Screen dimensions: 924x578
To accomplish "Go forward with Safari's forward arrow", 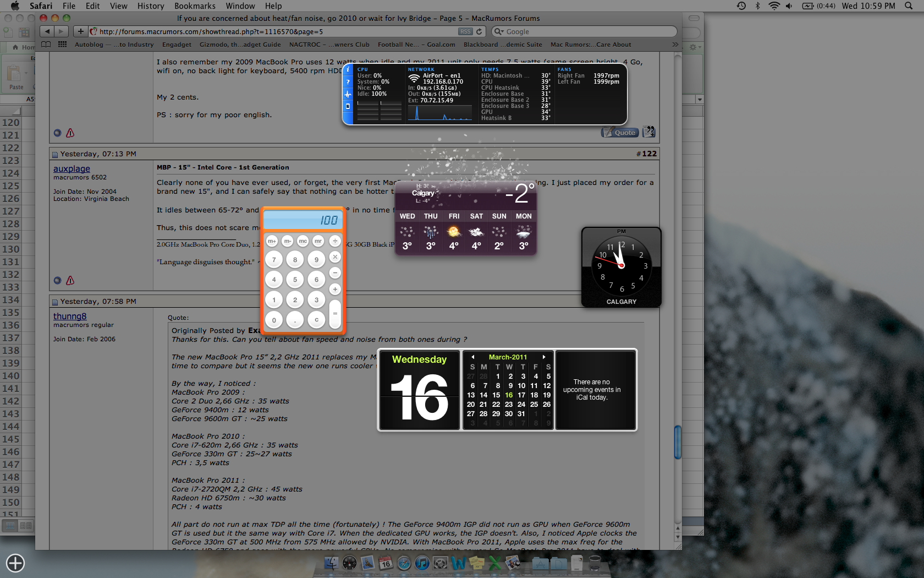I will (x=62, y=31).
